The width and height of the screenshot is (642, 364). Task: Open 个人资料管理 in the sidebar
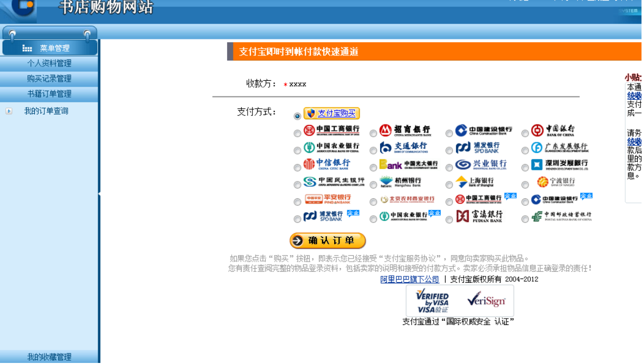[x=49, y=63]
